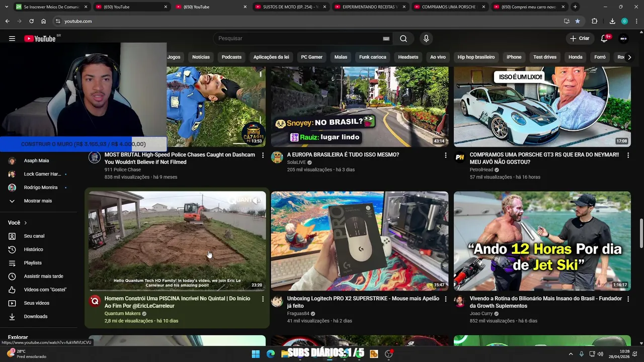The width and height of the screenshot is (644, 362).
Task: Select the PC Gamer chip
Action: (x=311, y=57)
